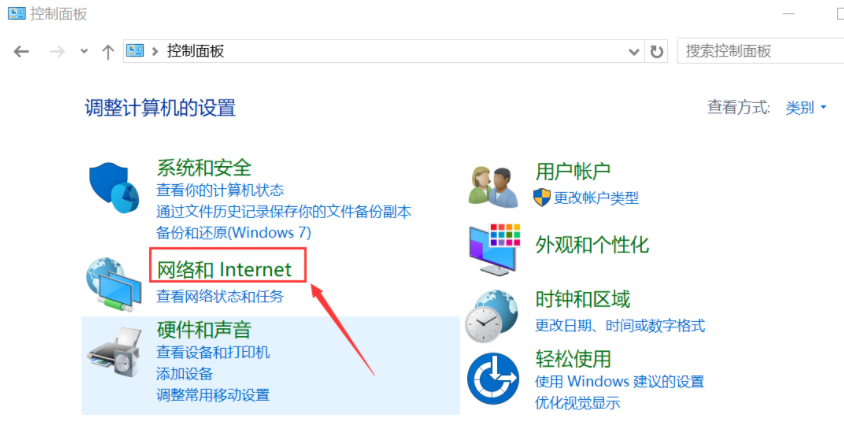The height and width of the screenshot is (428, 844).
Task: Open the 类别 view-by dropdown
Action: pyautogui.click(x=806, y=108)
